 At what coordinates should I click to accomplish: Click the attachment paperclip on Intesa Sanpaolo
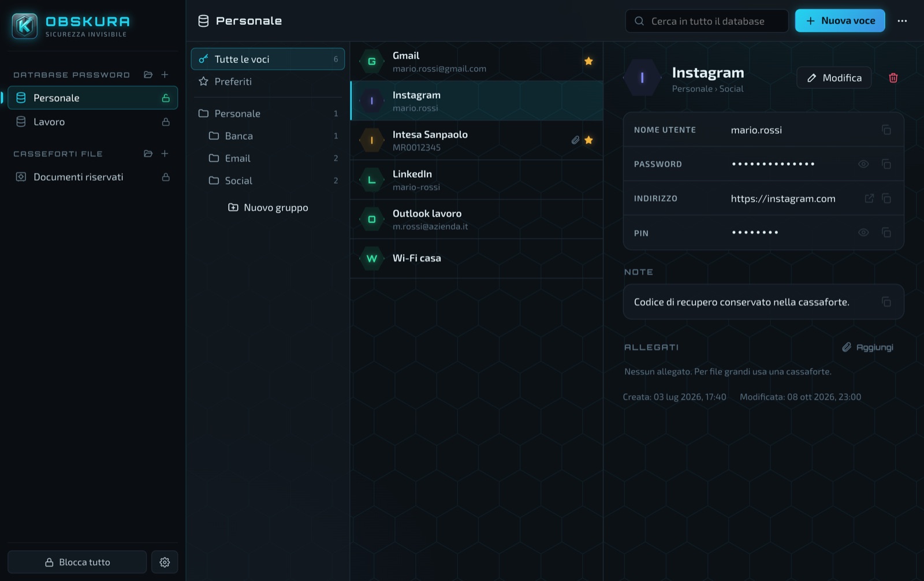(x=575, y=140)
